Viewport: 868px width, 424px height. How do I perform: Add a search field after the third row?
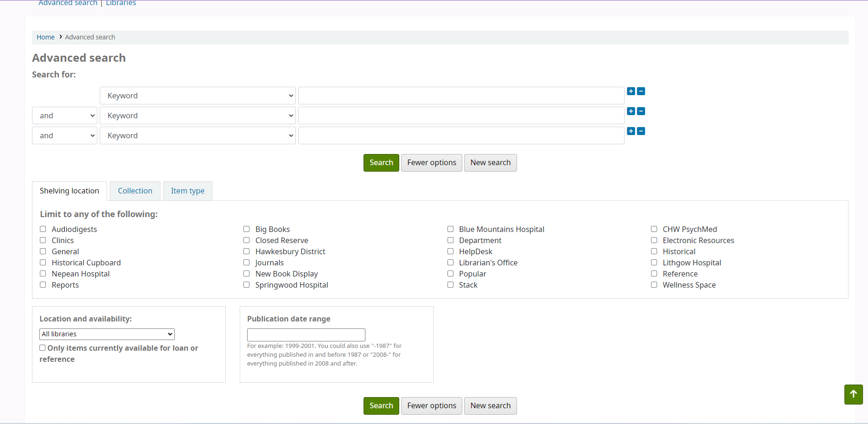(631, 131)
